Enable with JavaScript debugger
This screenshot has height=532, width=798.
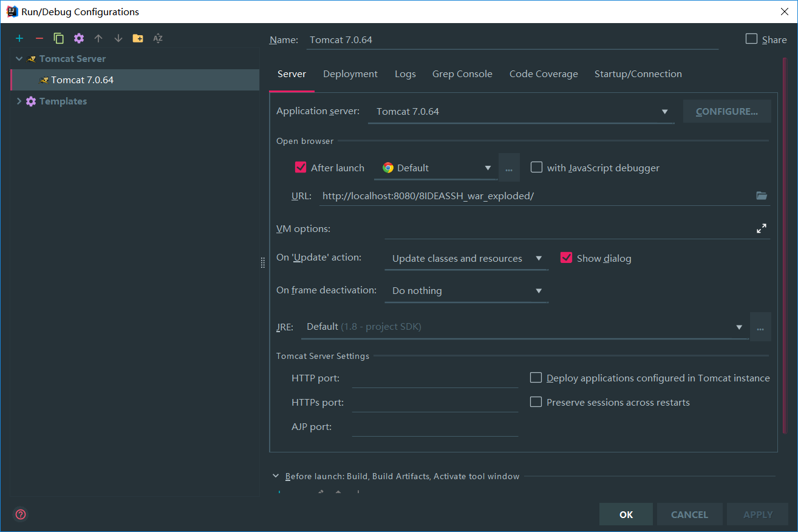pyautogui.click(x=536, y=167)
